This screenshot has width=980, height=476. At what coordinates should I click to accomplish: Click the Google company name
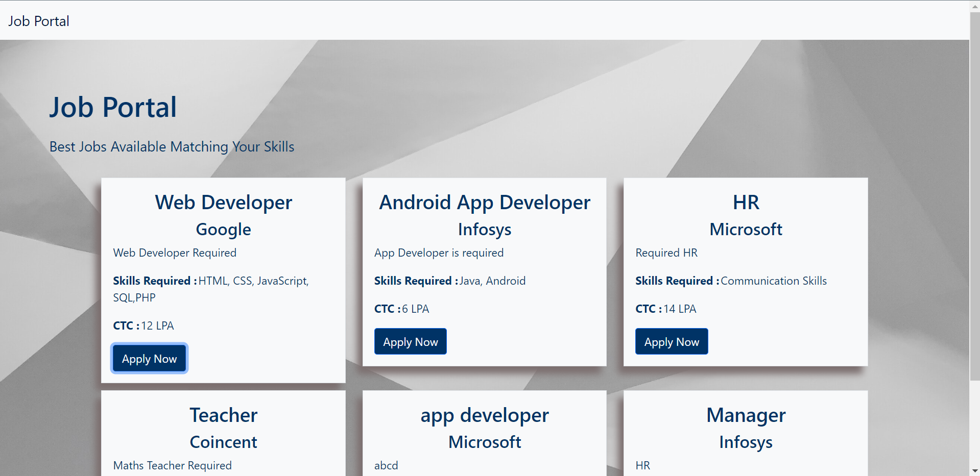point(223,229)
